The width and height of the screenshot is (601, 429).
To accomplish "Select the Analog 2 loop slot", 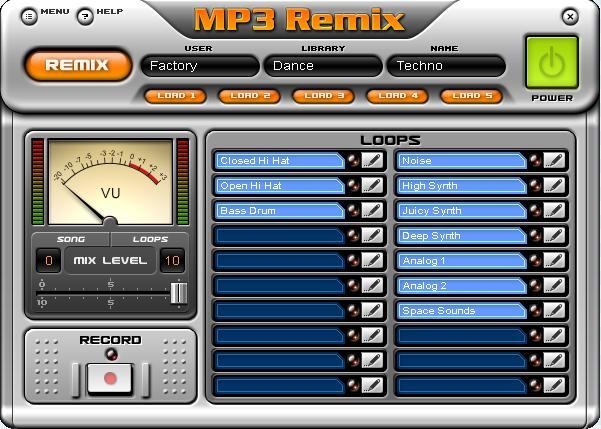I will (x=461, y=286).
